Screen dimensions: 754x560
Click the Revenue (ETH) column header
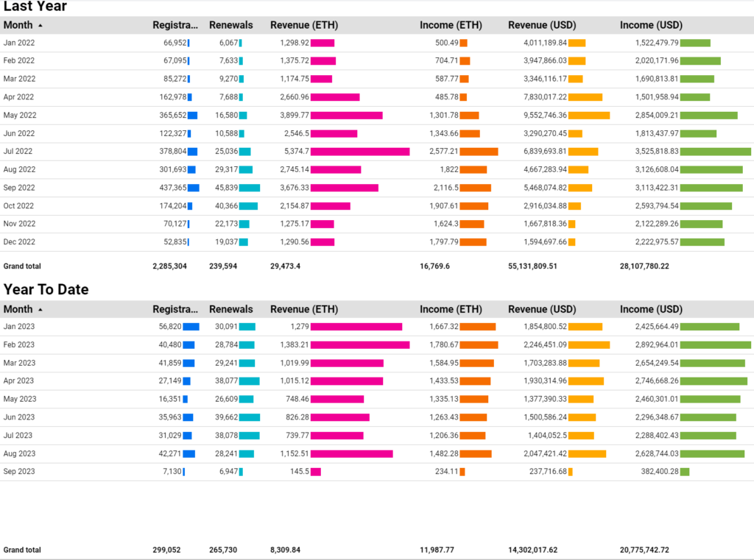click(x=304, y=24)
